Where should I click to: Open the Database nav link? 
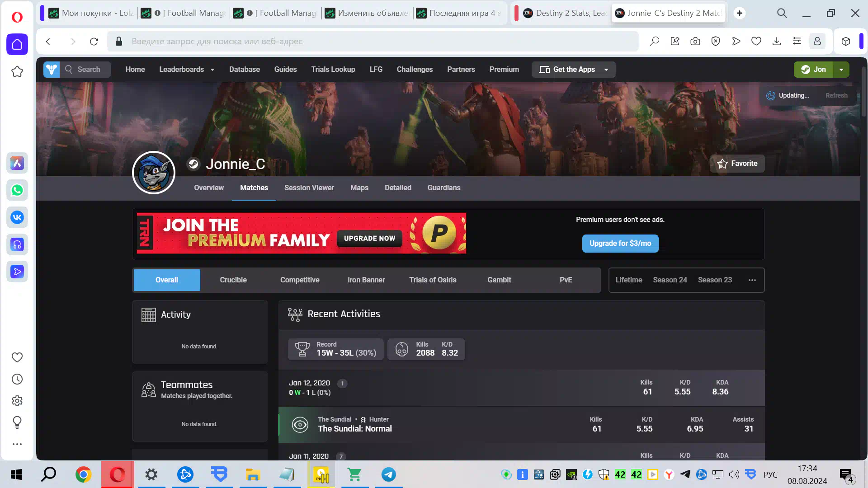(x=245, y=70)
